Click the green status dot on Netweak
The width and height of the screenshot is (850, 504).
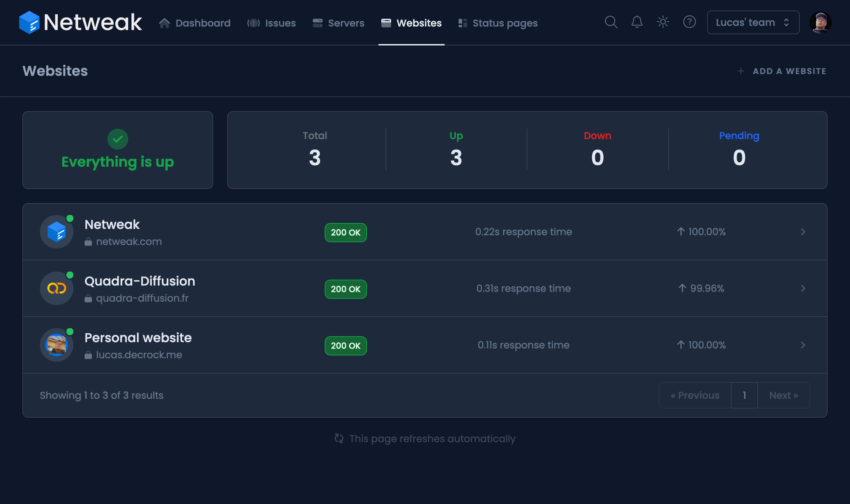(x=70, y=218)
